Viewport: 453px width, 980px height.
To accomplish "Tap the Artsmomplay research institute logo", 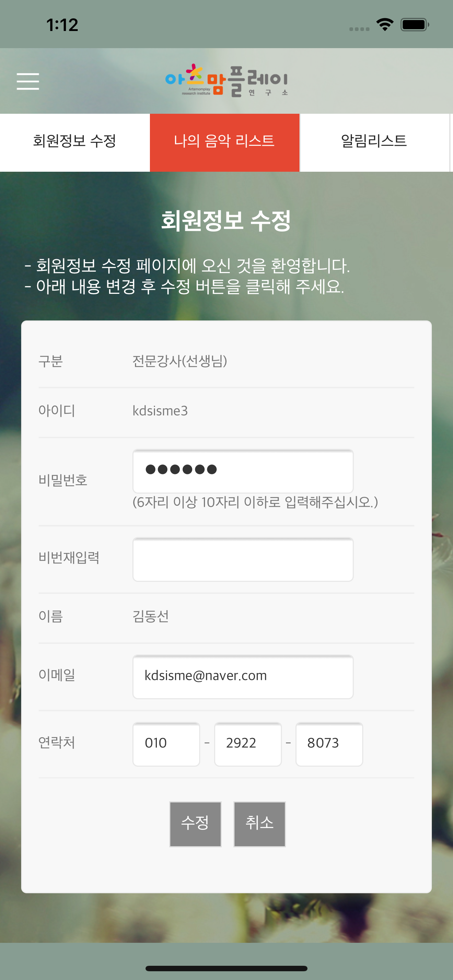I will click(226, 80).
